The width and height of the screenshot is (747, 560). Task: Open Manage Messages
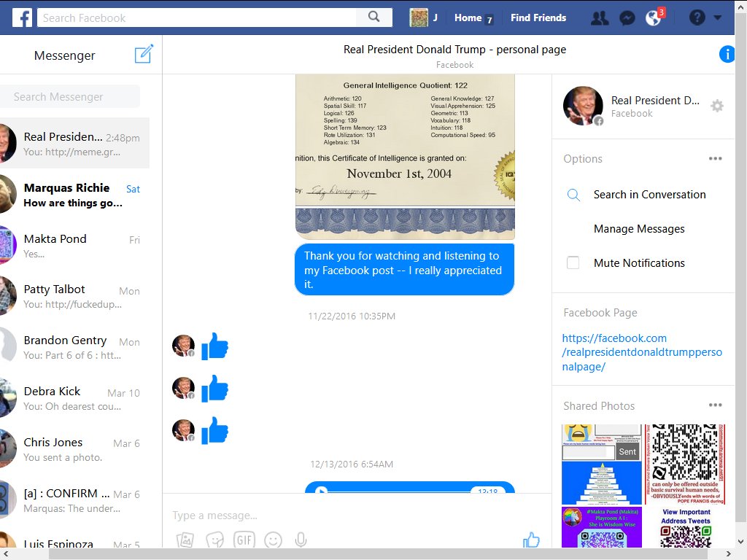coord(639,229)
